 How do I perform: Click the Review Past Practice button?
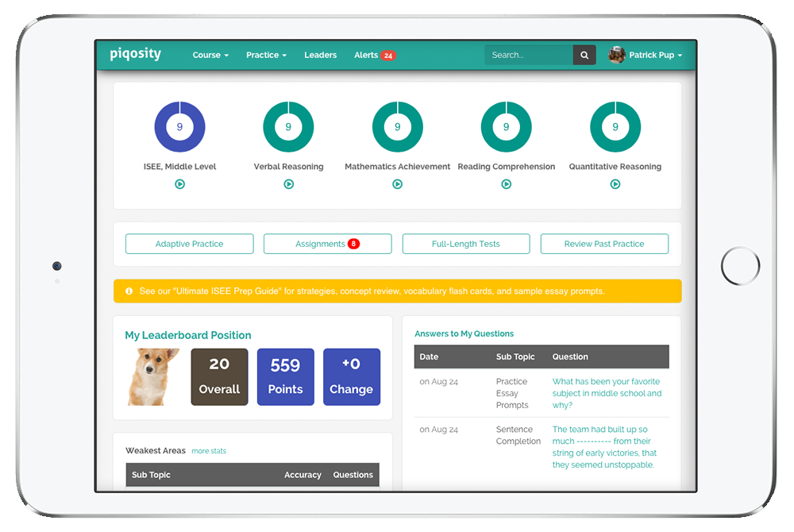point(604,244)
